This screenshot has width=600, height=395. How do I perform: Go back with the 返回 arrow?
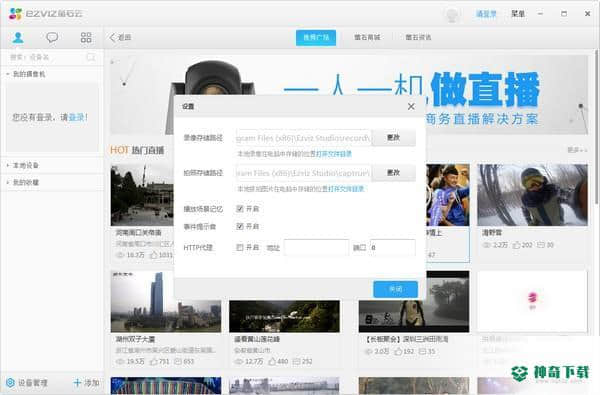(120, 38)
